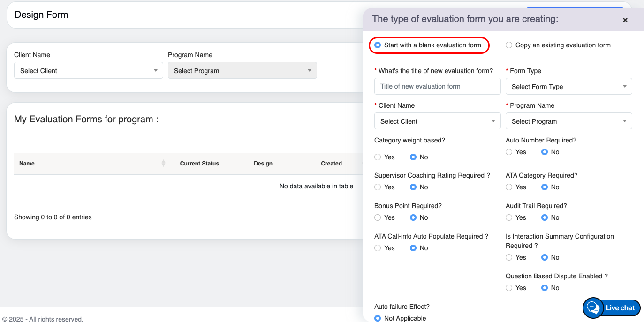Screen dimensions: 644x322
Task: Close the evaluation form type panel
Action: coord(625,20)
